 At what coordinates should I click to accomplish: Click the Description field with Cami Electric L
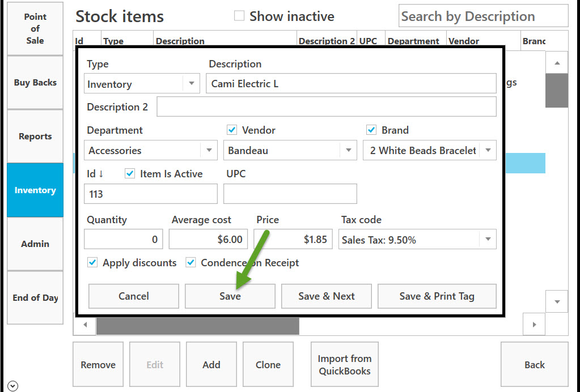pyautogui.click(x=351, y=83)
